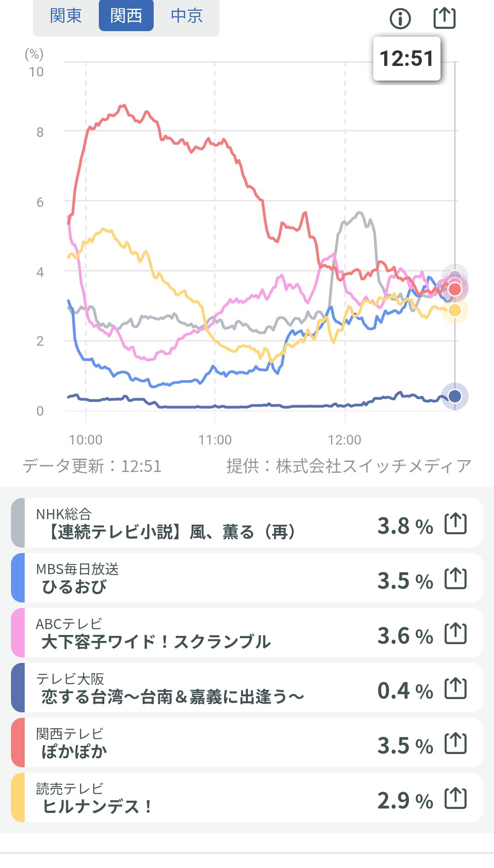494x868 pixels.
Task: Share the NHK総合 program rating
Action: (x=456, y=524)
